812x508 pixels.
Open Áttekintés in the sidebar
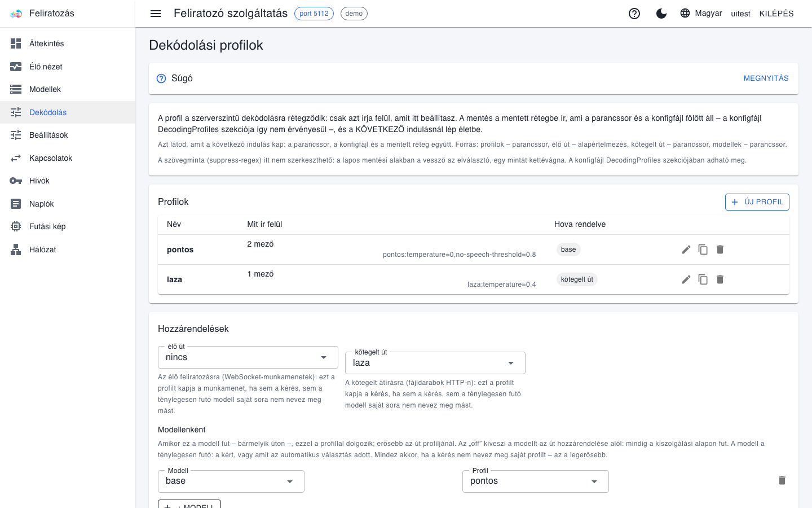click(68, 43)
